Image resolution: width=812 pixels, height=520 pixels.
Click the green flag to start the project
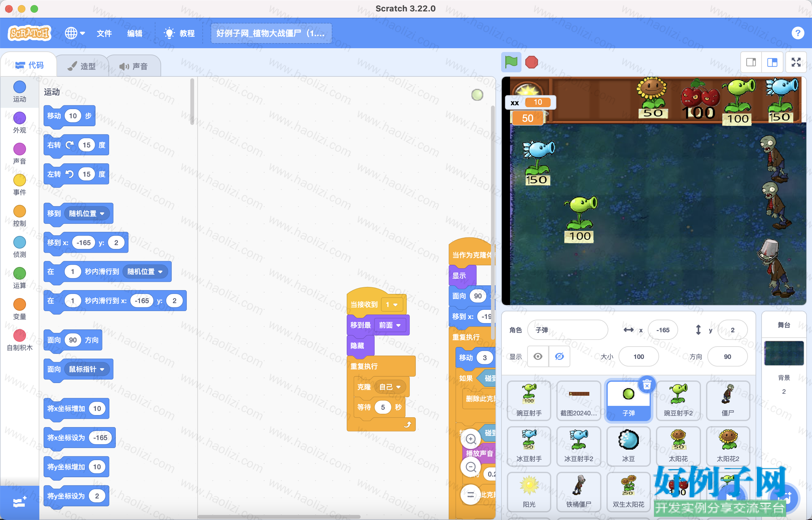click(x=511, y=62)
